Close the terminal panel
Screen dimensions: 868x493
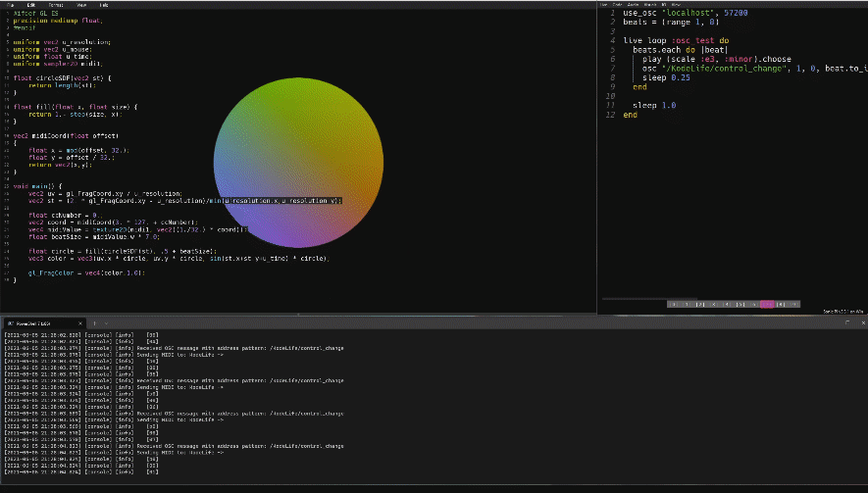863,322
